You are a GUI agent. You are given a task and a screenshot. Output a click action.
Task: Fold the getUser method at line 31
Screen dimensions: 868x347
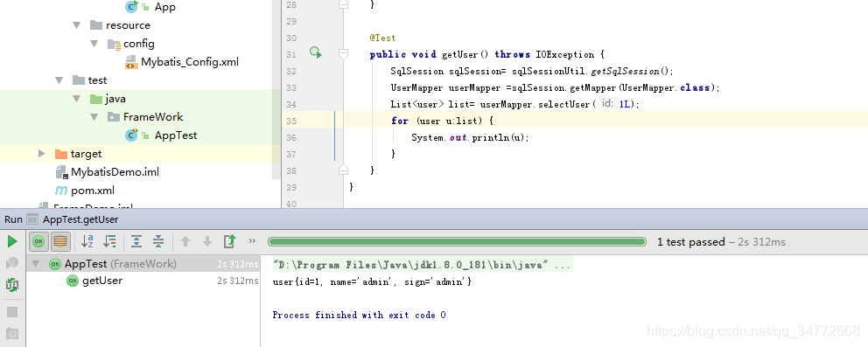pyautogui.click(x=343, y=53)
